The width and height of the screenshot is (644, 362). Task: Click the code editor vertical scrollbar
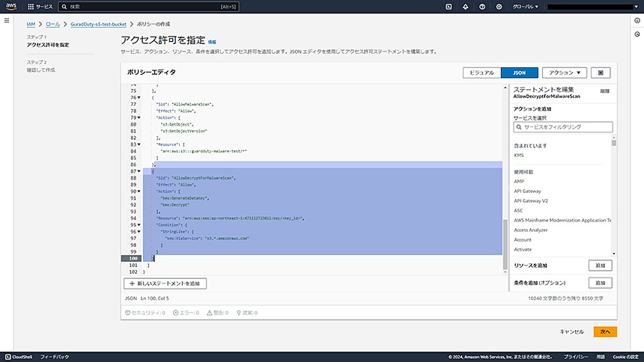[x=505, y=245]
